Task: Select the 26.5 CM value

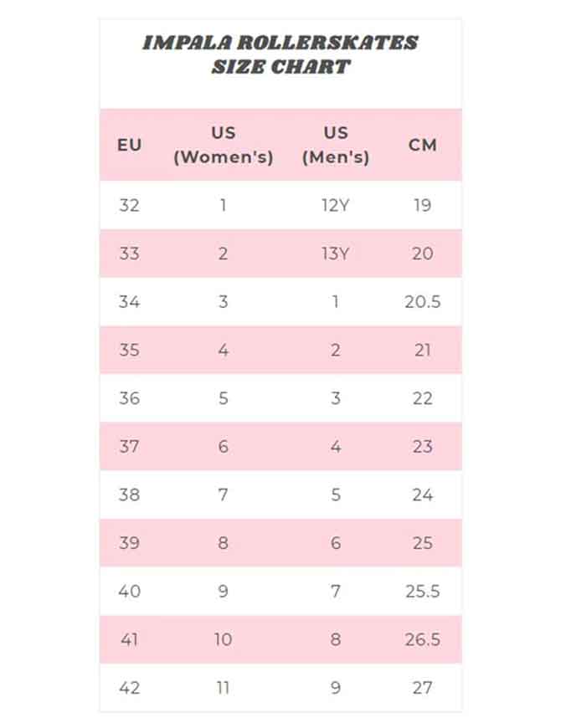Action: tap(423, 640)
